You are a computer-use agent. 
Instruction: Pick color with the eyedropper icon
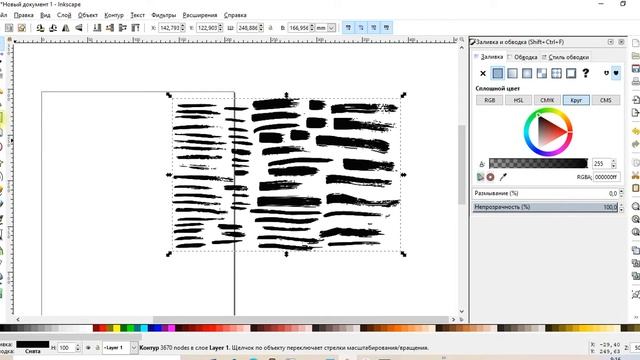(x=503, y=177)
